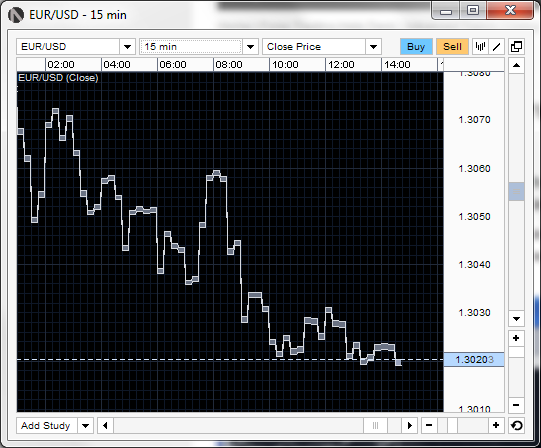Click the detach chart window icon
Screen dimensions: 541x448
pos(516,47)
